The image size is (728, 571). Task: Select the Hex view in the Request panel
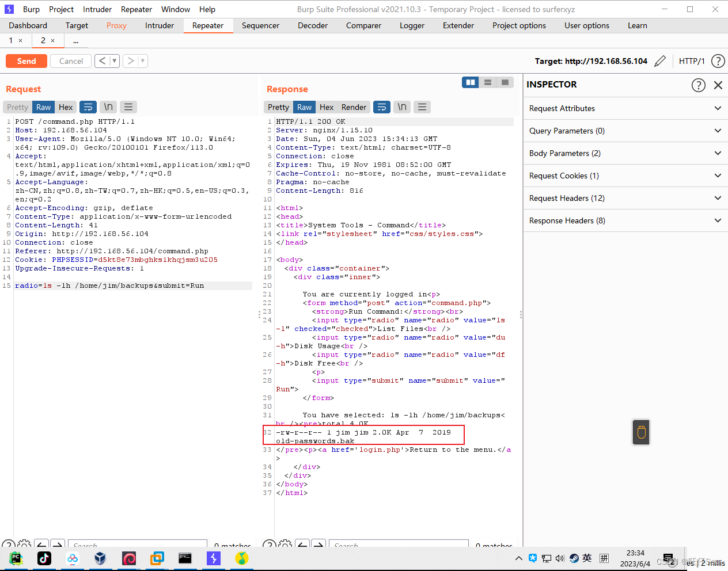coord(66,107)
